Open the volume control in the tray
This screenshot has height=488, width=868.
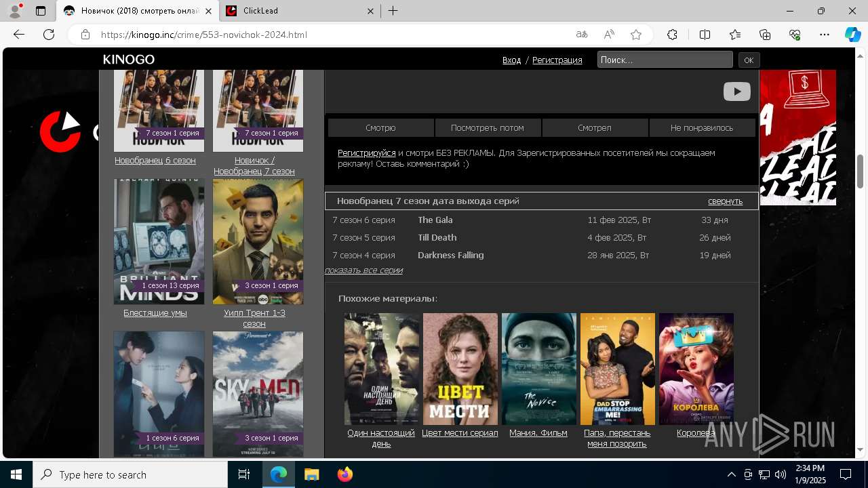(781, 474)
